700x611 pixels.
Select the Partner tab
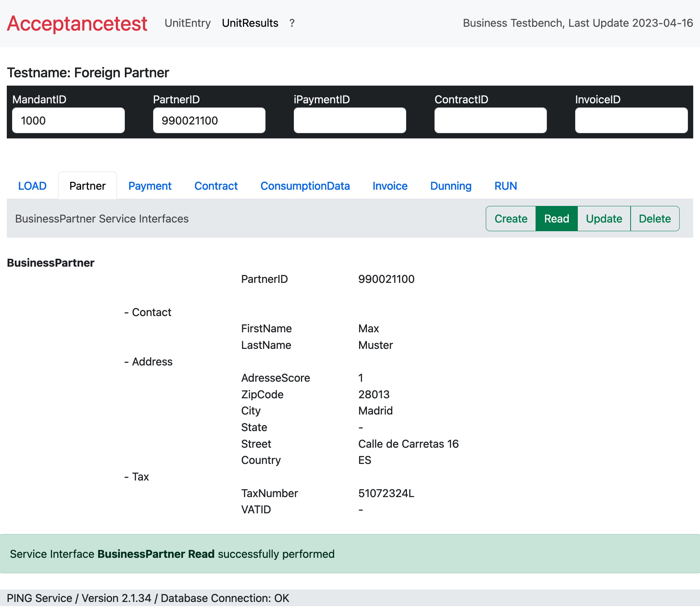point(87,186)
